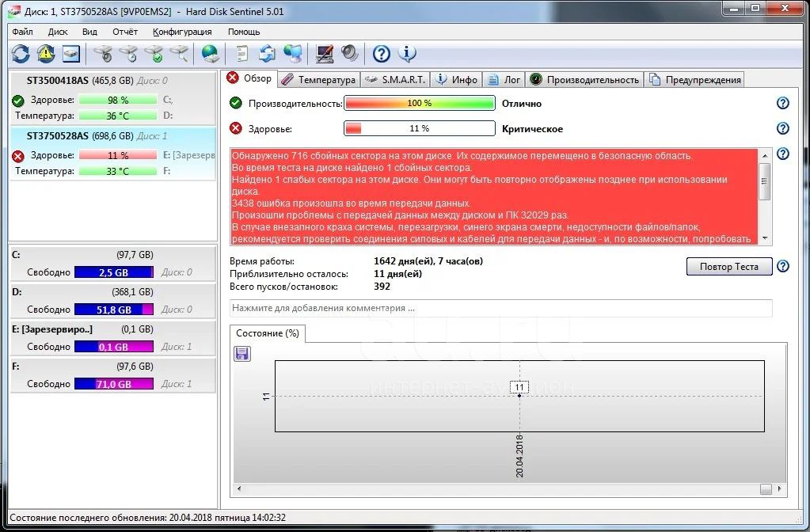
Task: Click the speaker sound icon in toolbar
Action: [349, 54]
